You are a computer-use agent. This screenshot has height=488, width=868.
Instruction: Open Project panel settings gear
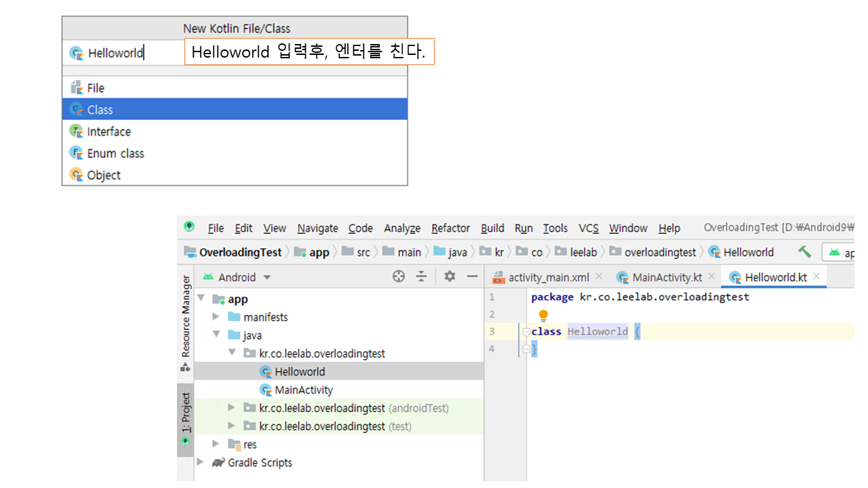[450, 277]
